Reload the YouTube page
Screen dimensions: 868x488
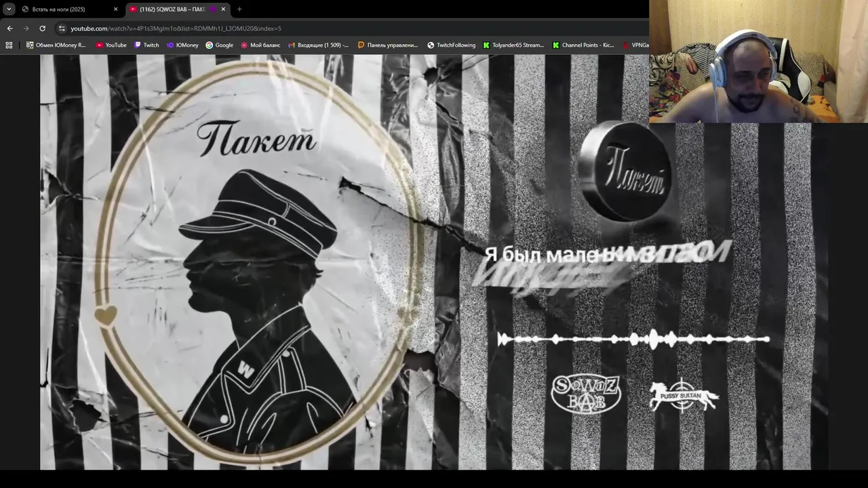42,28
